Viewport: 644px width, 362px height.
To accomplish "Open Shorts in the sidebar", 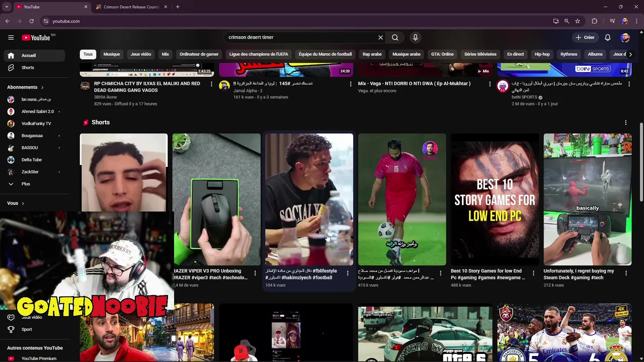I will [x=34, y=67].
